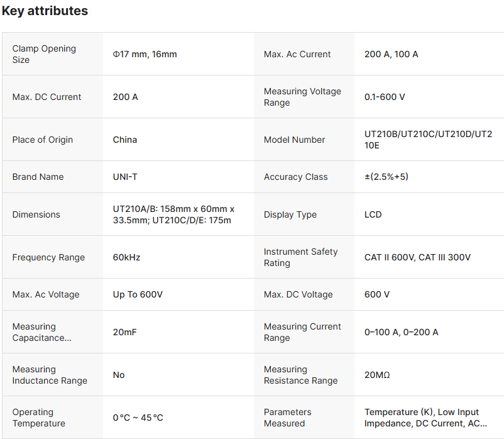
Task: Select the China origin value
Action: (x=125, y=140)
